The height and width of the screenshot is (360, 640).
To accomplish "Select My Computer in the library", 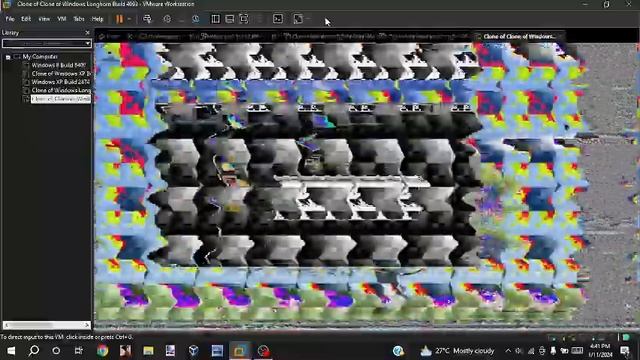I will [x=40, y=57].
